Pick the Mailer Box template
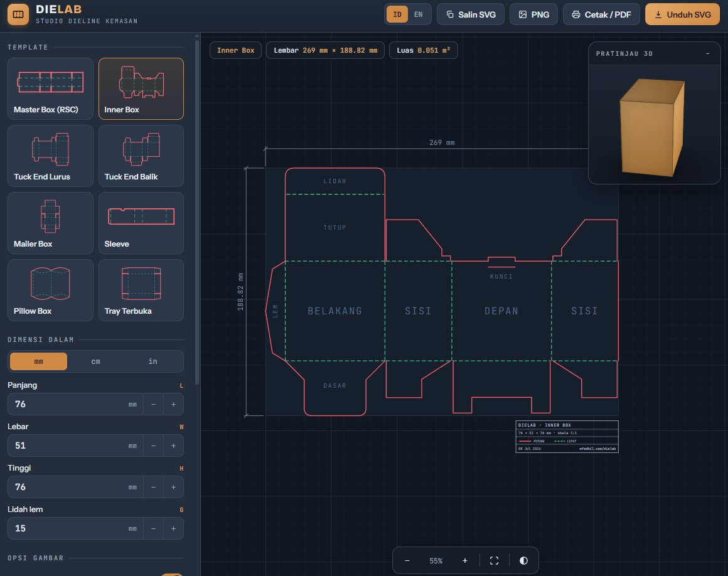Viewport: 728px width, 576px height. coord(50,223)
